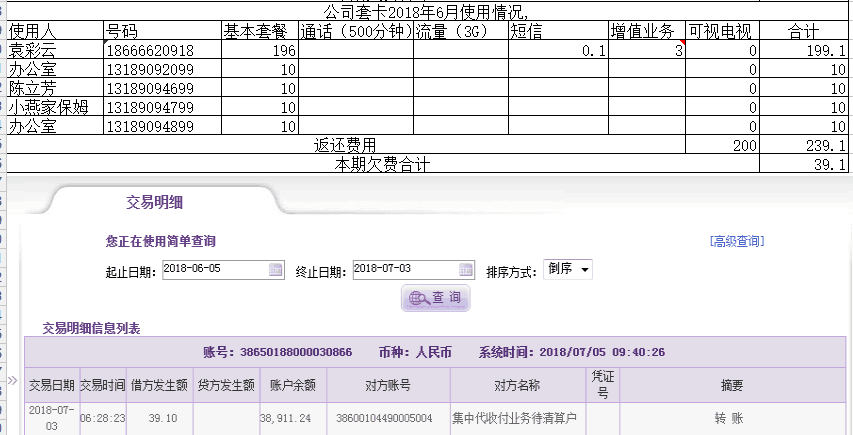Expand the side panel with » arrow
Image resolution: width=853 pixels, height=435 pixels.
(13, 381)
